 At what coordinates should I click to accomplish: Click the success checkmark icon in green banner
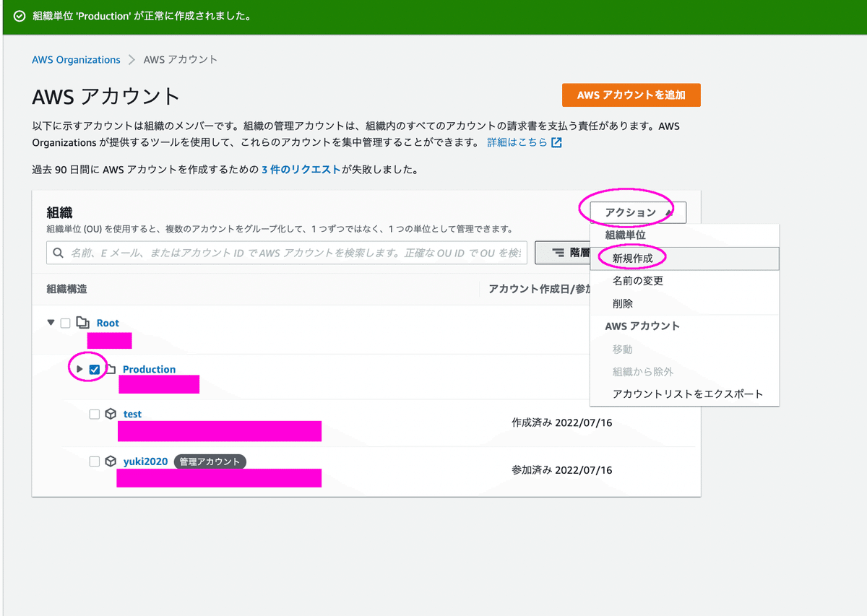tap(20, 17)
